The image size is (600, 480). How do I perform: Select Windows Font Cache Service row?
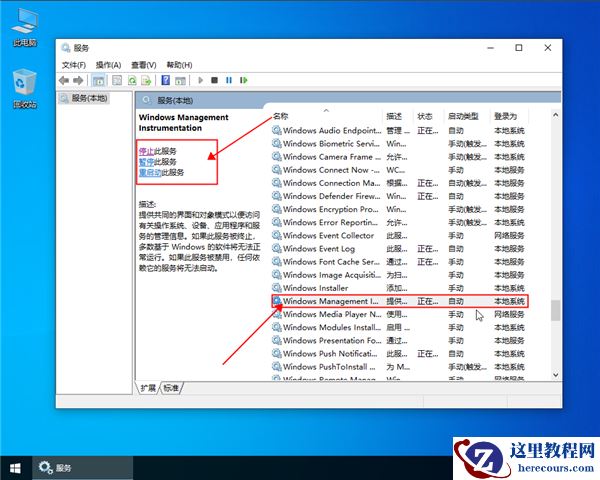click(x=399, y=261)
